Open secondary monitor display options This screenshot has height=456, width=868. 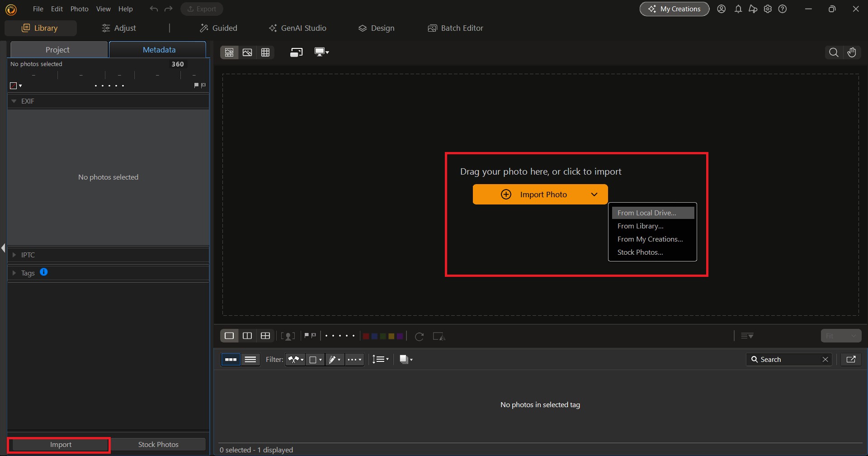click(x=321, y=52)
